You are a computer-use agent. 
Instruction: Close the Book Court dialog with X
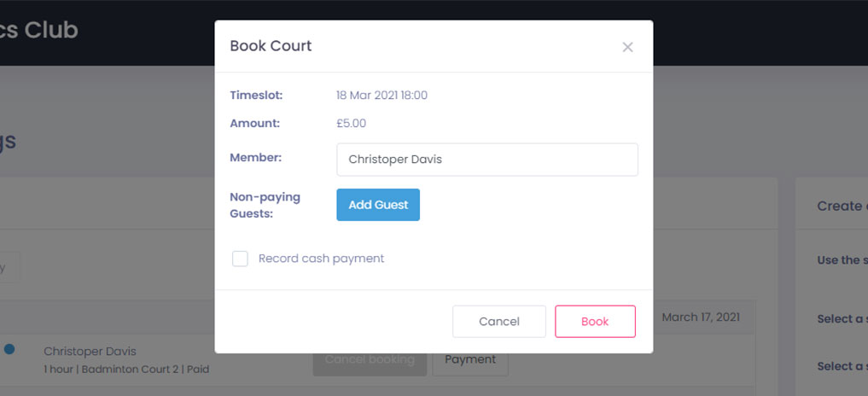pyautogui.click(x=627, y=47)
